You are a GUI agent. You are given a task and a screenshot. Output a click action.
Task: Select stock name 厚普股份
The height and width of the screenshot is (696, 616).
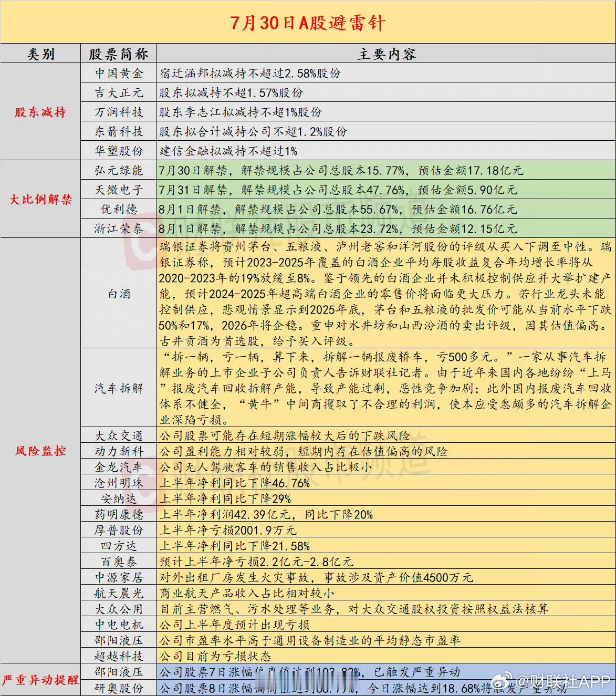119,530
